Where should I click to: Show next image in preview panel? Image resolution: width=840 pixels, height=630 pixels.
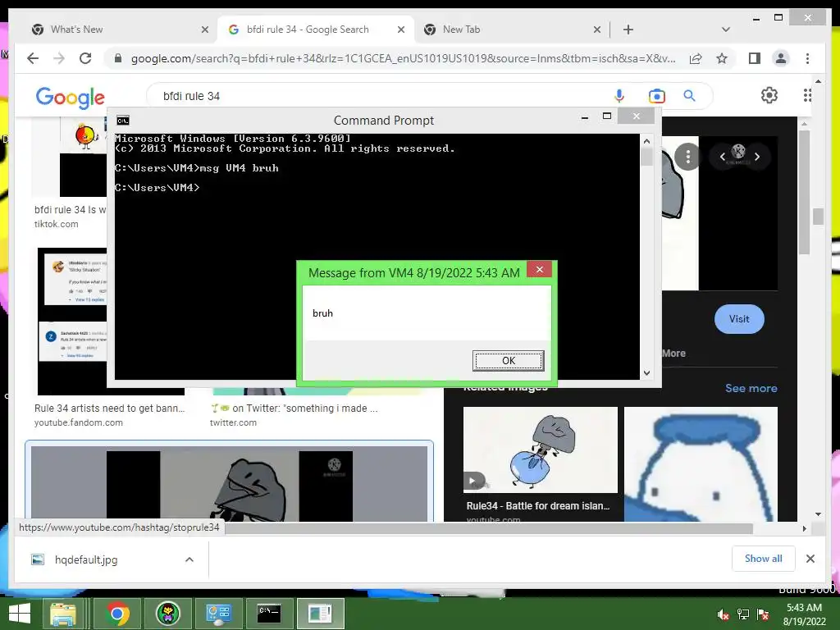[x=757, y=157]
